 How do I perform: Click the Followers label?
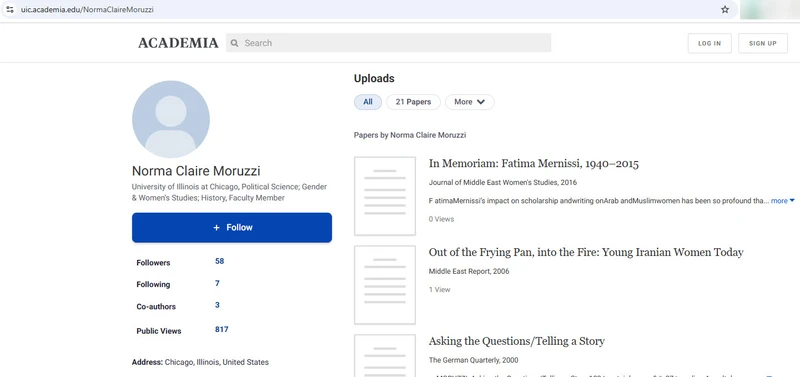coord(153,263)
